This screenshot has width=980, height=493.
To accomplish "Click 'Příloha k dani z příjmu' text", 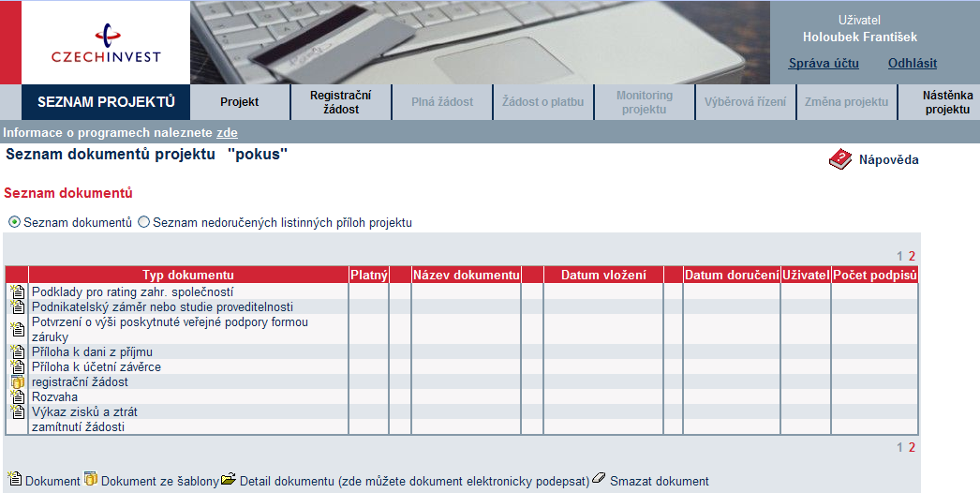I will [x=92, y=351].
